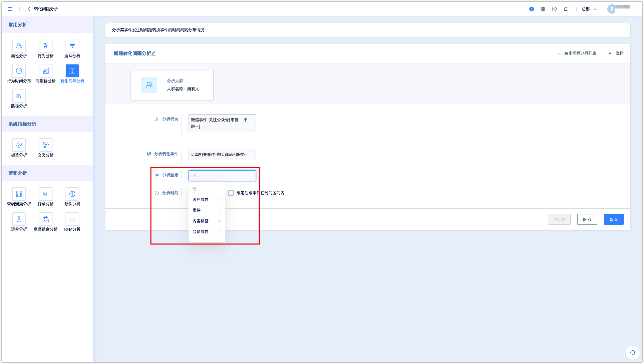Open the notification bell icon
Image resolution: width=644 pixels, height=364 pixels.
pos(565,9)
